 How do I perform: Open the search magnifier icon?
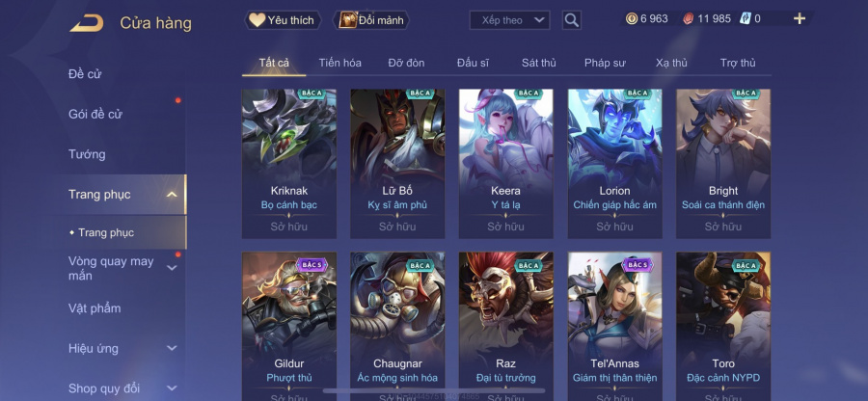pyautogui.click(x=571, y=20)
